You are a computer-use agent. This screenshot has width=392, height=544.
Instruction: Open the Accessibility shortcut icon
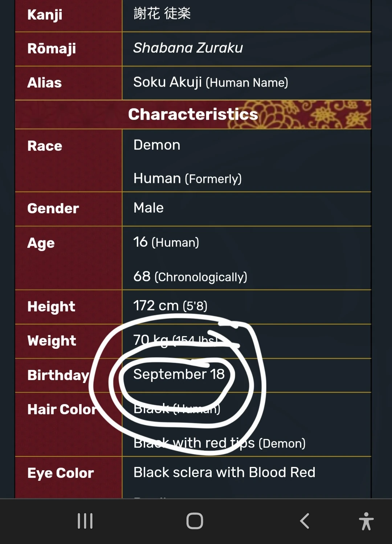[x=366, y=520]
